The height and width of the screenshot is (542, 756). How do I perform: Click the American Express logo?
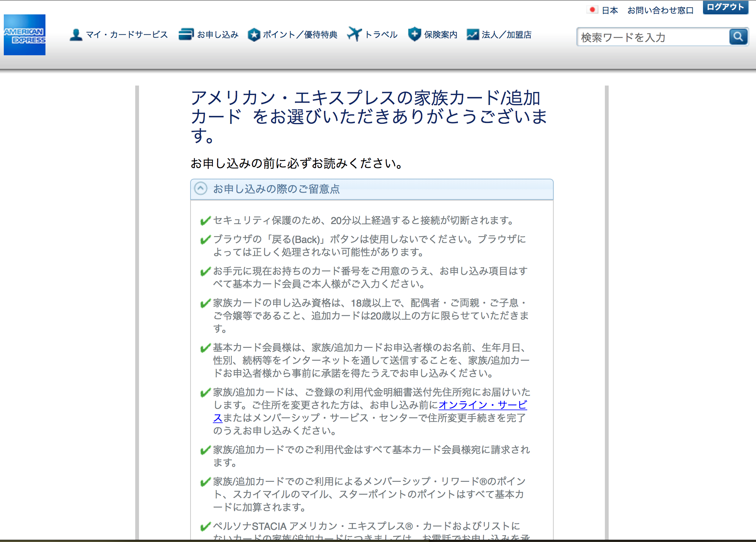click(25, 35)
